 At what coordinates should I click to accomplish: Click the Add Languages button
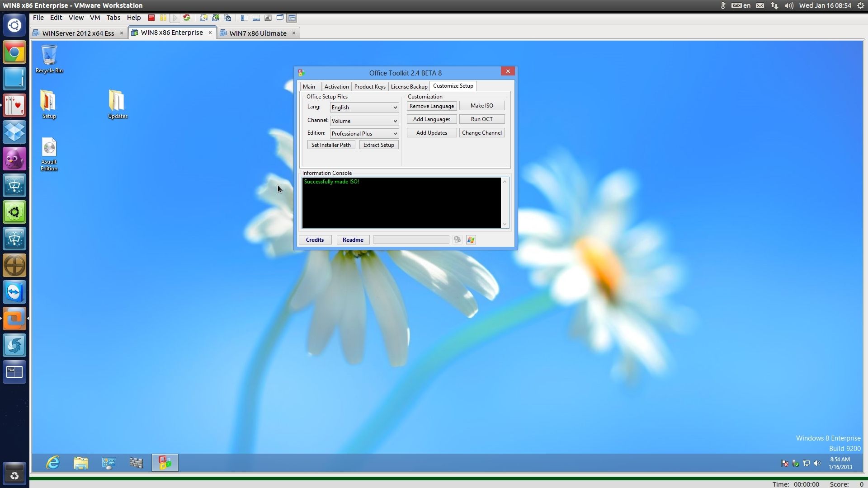point(432,119)
